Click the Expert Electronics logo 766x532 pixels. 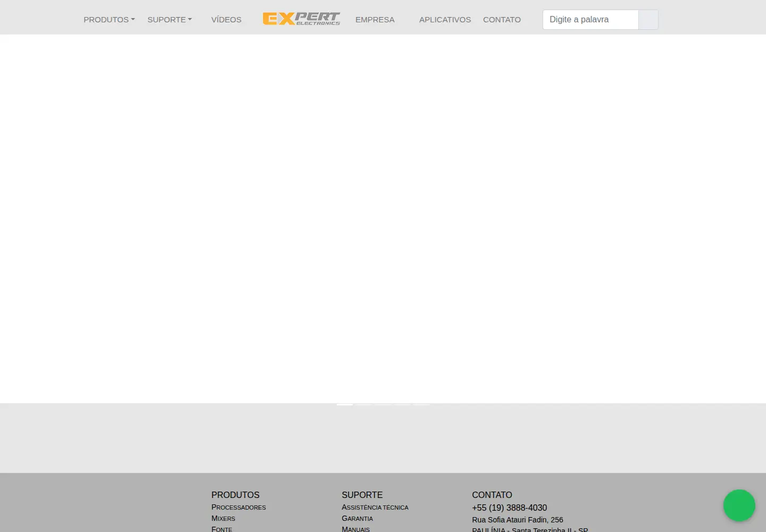coord(301,19)
